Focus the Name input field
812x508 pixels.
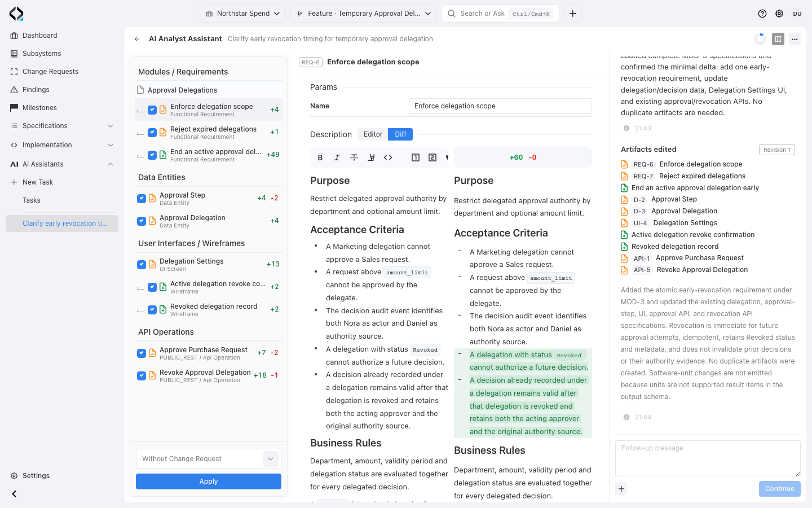pyautogui.click(x=500, y=106)
